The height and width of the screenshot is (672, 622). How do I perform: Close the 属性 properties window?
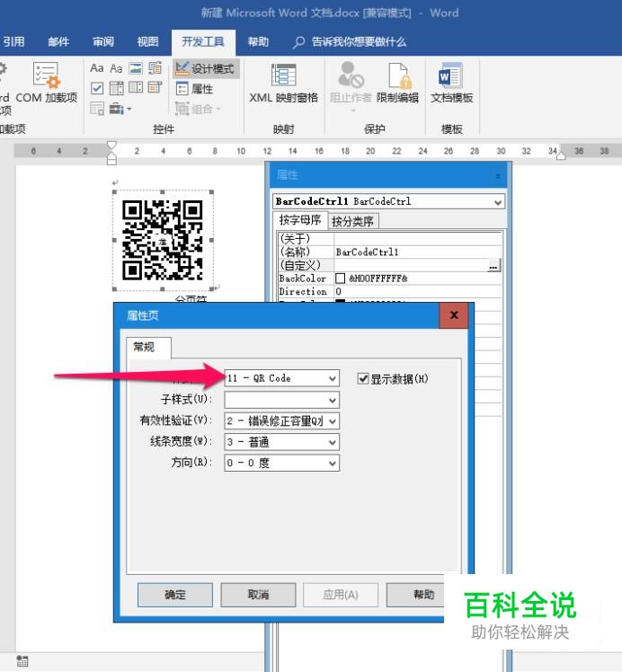(498, 176)
